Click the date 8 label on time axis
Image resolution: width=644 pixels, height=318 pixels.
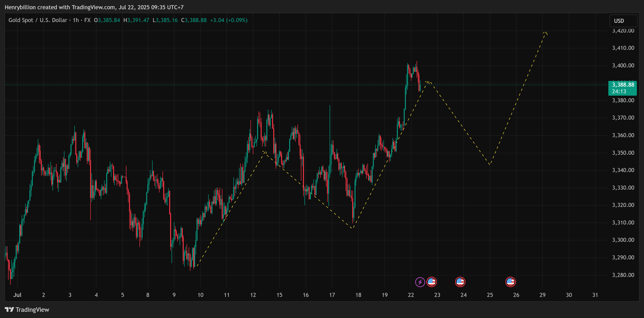[148, 295]
